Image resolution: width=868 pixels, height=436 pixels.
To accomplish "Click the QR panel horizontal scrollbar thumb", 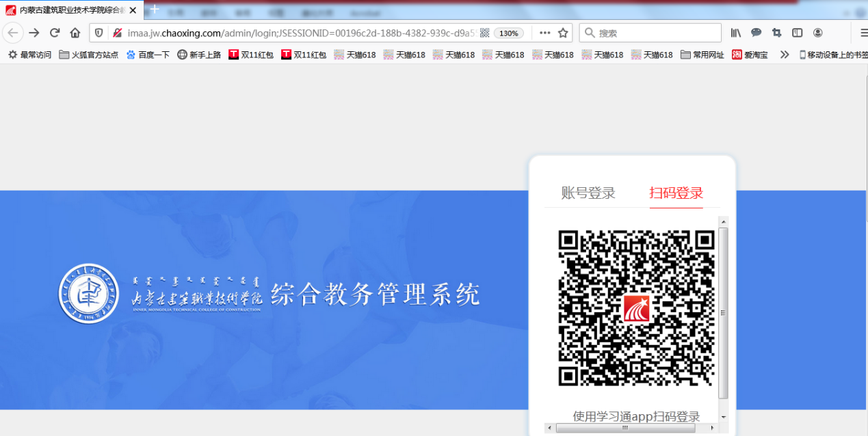I will coord(625,428).
